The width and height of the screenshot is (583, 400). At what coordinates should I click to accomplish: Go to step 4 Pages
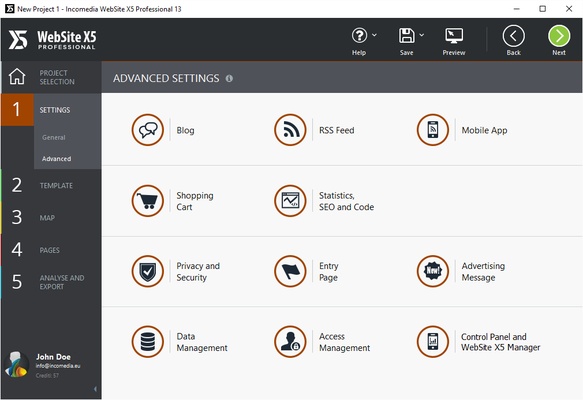coord(51,250)
